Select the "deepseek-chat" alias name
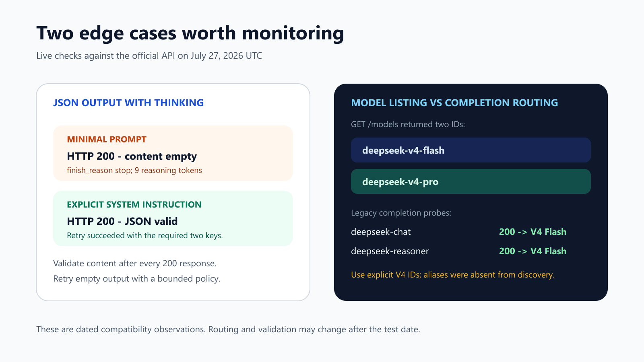Viewport: 644px width, 362px height. point(381,232)
